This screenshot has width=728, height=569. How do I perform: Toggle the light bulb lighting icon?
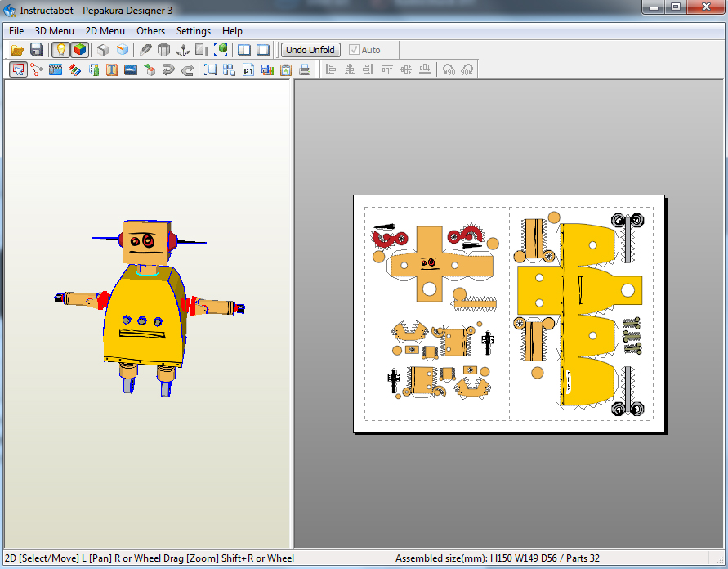[x=60, y=50]
